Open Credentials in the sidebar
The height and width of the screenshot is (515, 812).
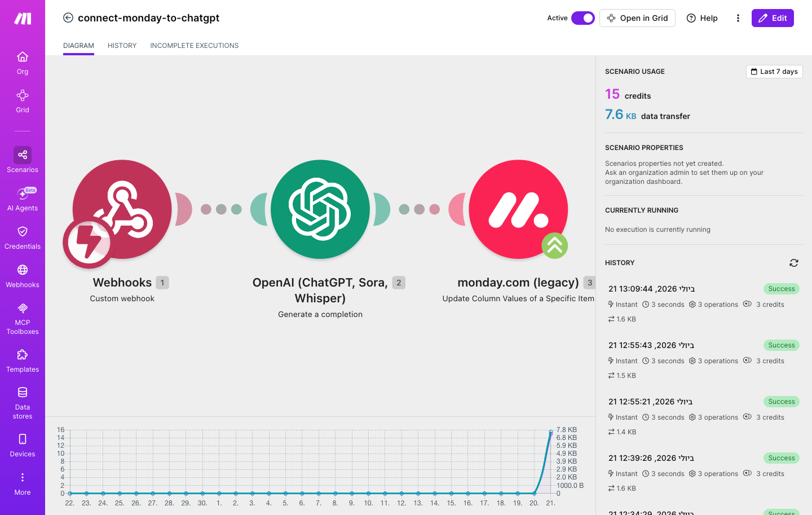point(23,237)
